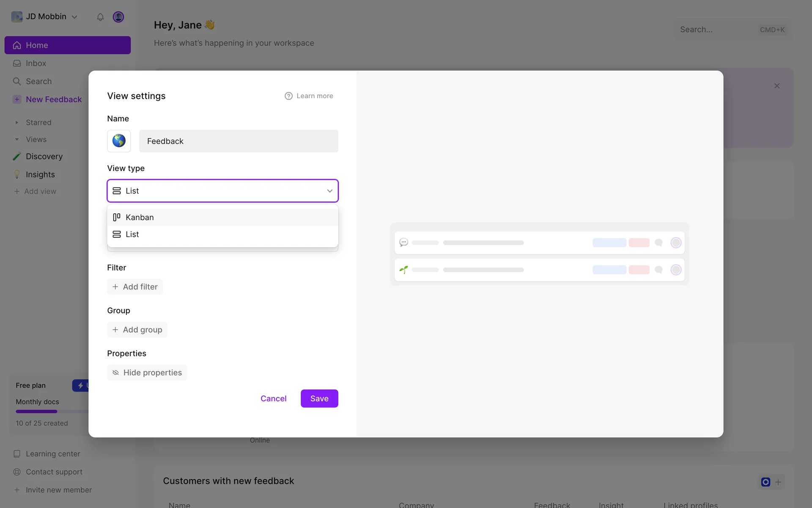Click the notification bell icon

100,17
